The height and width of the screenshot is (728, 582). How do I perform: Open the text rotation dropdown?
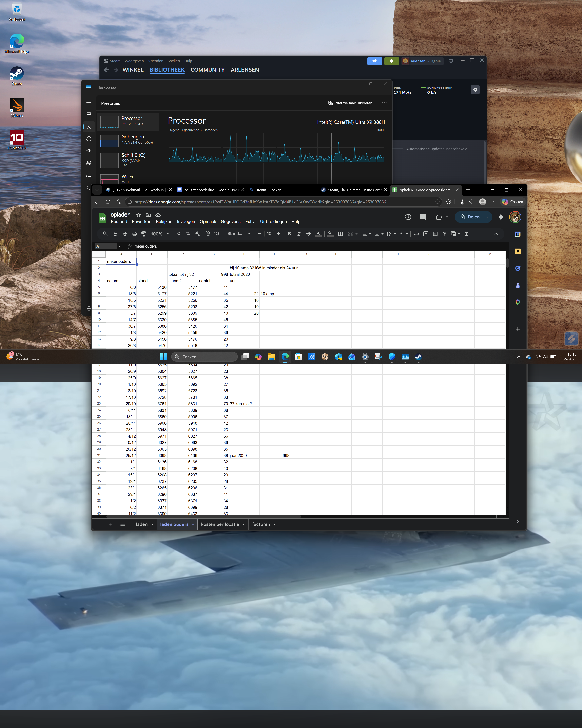[x=404, y=234]
